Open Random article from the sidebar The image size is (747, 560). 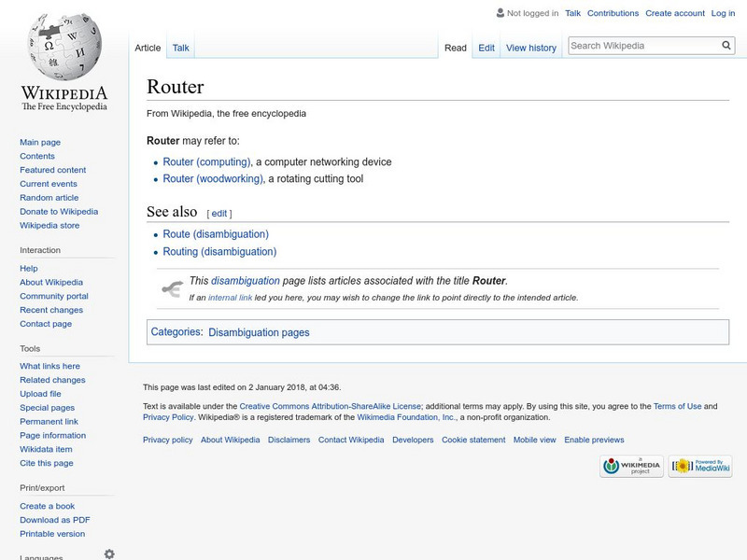[x=49, y=198]
